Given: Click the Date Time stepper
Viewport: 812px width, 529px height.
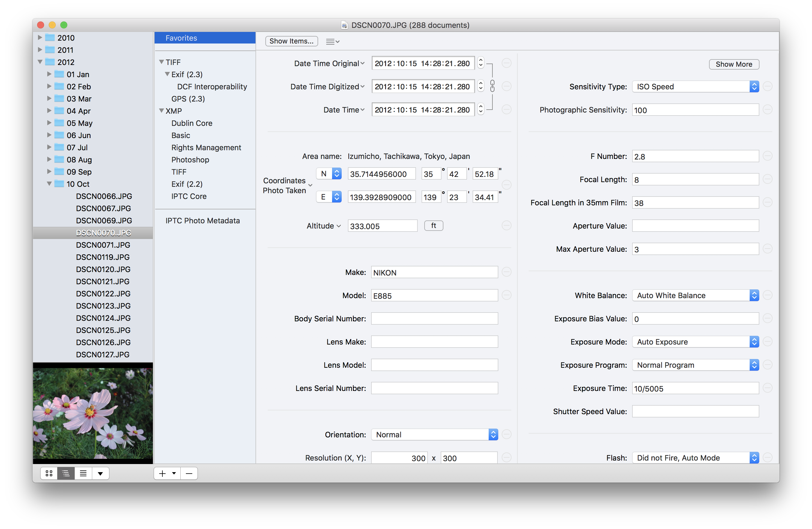Looking at the screenshot, I should point(480,109).
